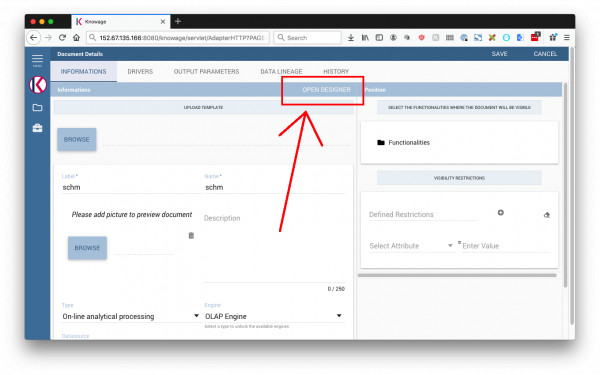This screenshot has width=600, height=375.
Task: Click the Defined Restrictions field
Action: [x=422, y=214]
